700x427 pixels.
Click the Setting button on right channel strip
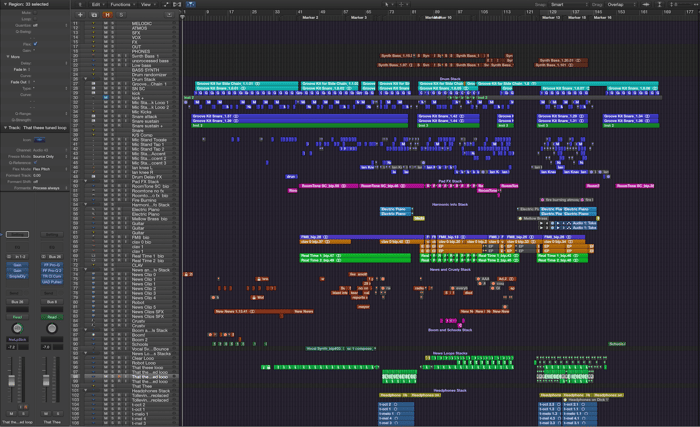coord(52,234)
